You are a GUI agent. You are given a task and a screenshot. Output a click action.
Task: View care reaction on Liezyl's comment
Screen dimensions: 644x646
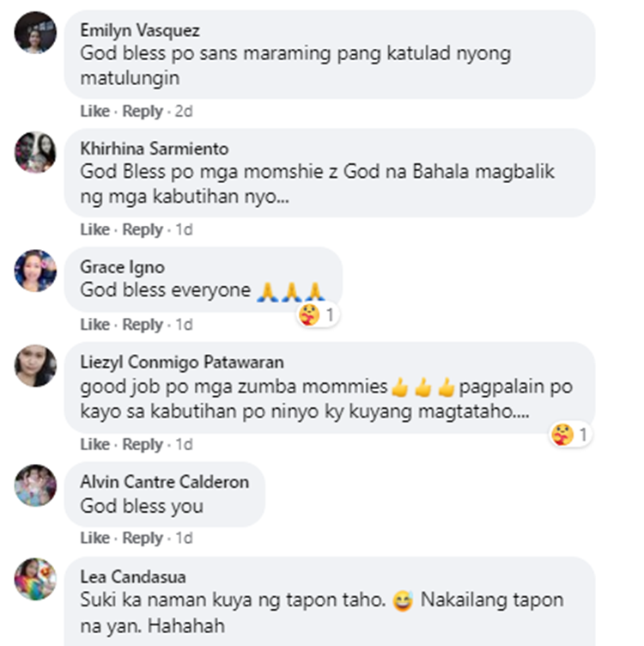(571, 435)
